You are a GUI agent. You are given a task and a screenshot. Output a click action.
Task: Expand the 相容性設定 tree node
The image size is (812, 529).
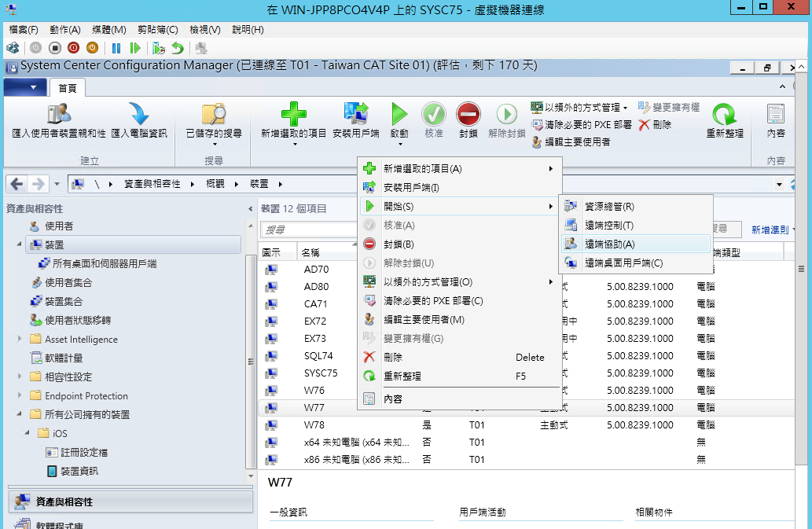pos(20,377)
